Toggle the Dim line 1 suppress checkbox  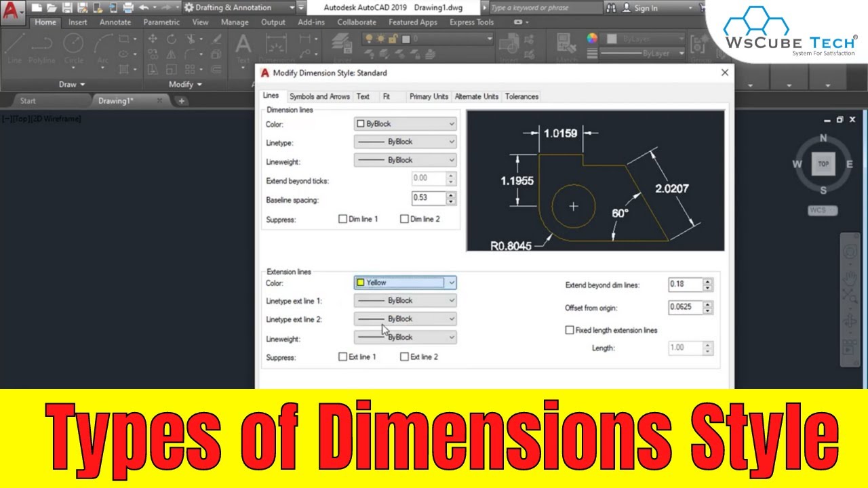point(342,219)
